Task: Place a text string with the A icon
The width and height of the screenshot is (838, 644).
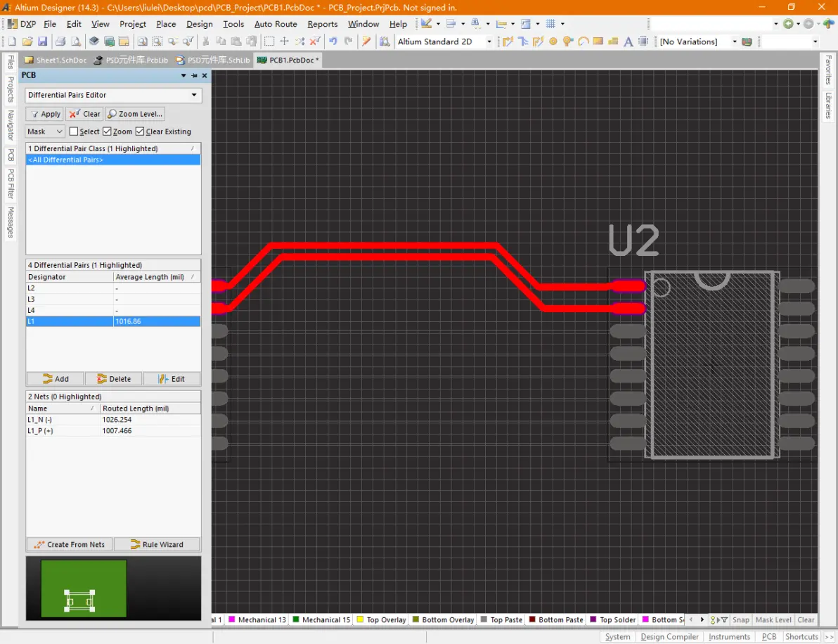Action: tap(628, 41)
